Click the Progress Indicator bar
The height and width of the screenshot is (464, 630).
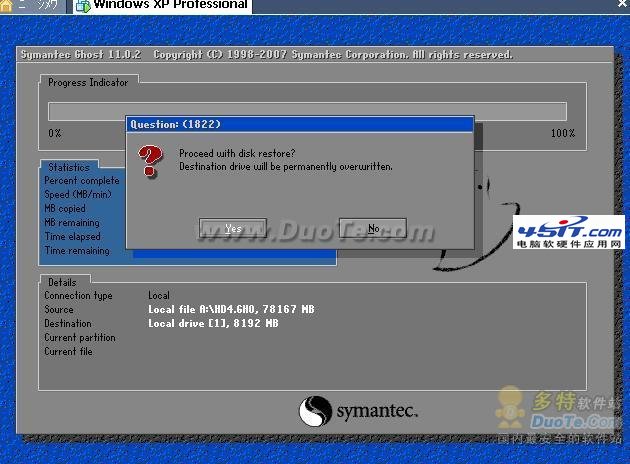pos(307,111)
